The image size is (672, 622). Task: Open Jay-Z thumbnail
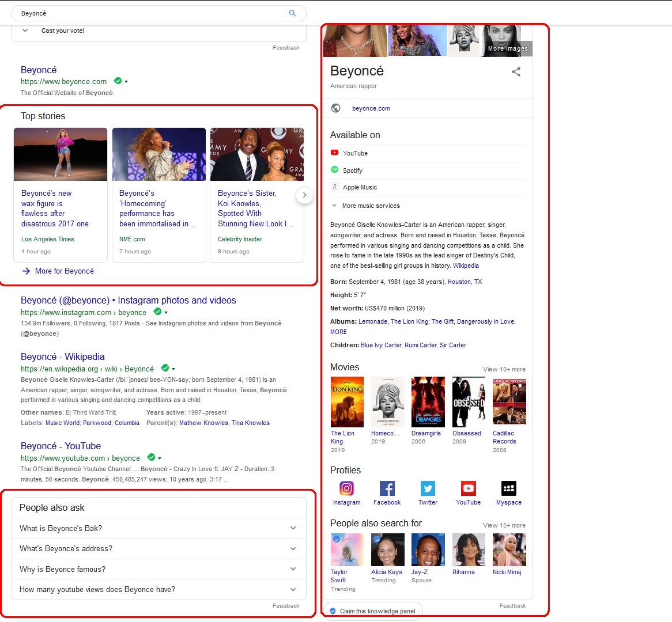[428, 549]
